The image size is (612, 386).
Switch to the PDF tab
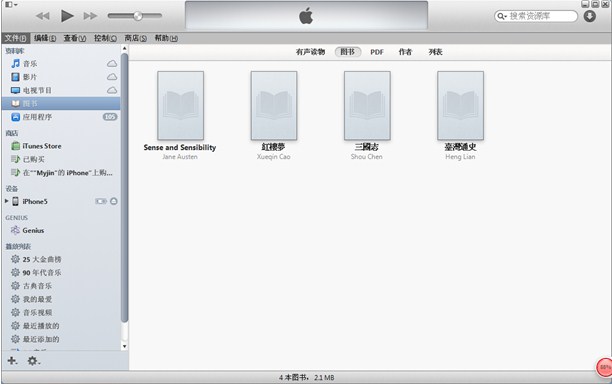click(377, 52)
